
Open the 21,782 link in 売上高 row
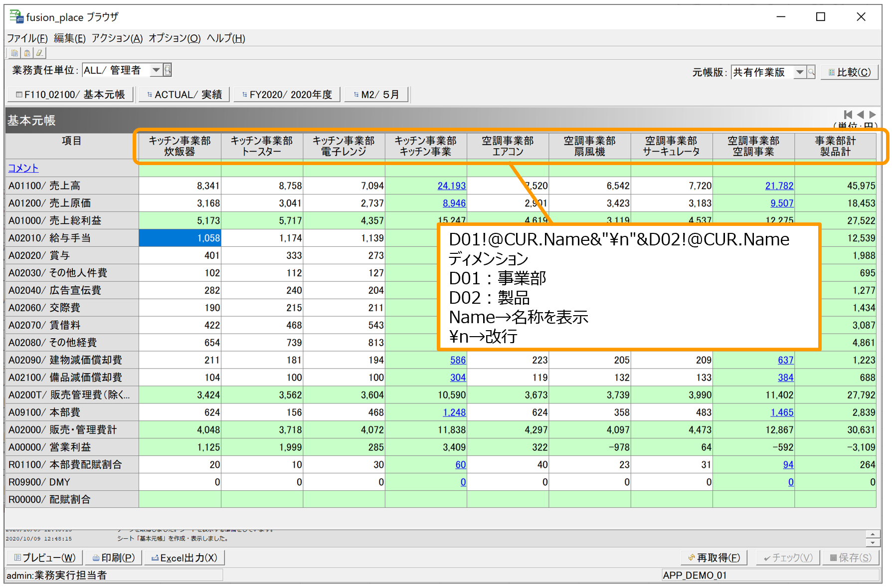pyautogui.click(x=779, y=186)
